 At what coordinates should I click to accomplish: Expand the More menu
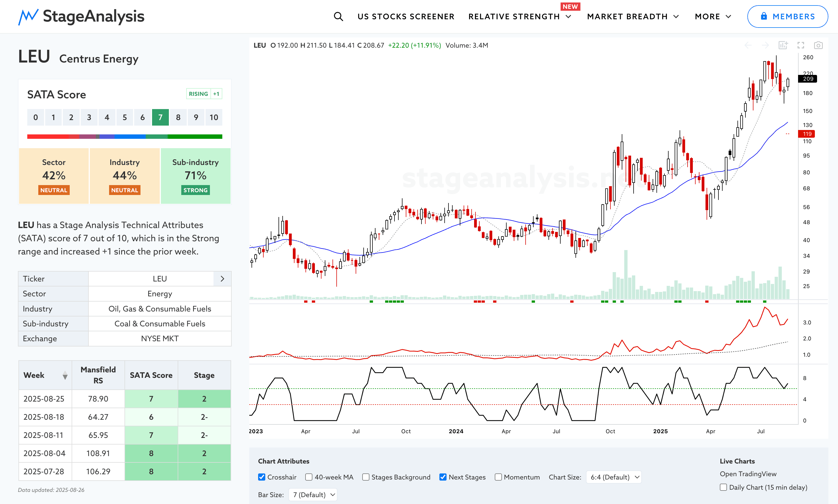713,16
